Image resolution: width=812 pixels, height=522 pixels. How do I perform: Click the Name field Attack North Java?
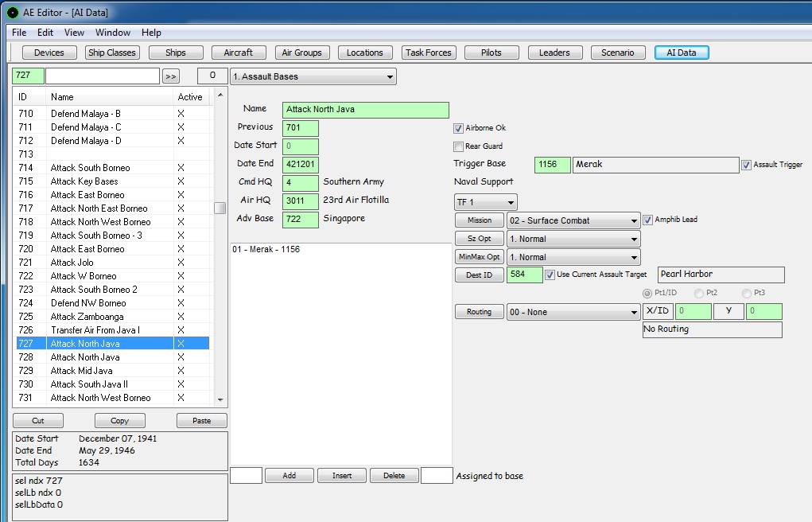coord(366,110)
